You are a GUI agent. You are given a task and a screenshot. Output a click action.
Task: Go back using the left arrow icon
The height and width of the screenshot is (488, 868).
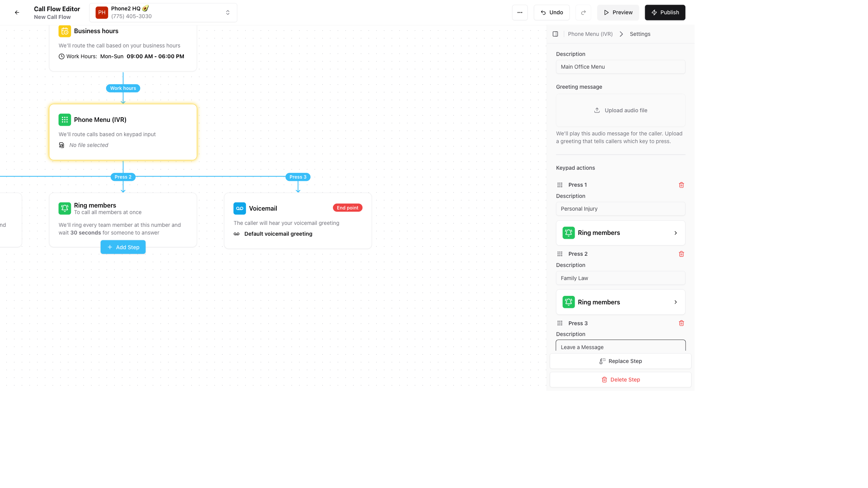click(17, 12)
